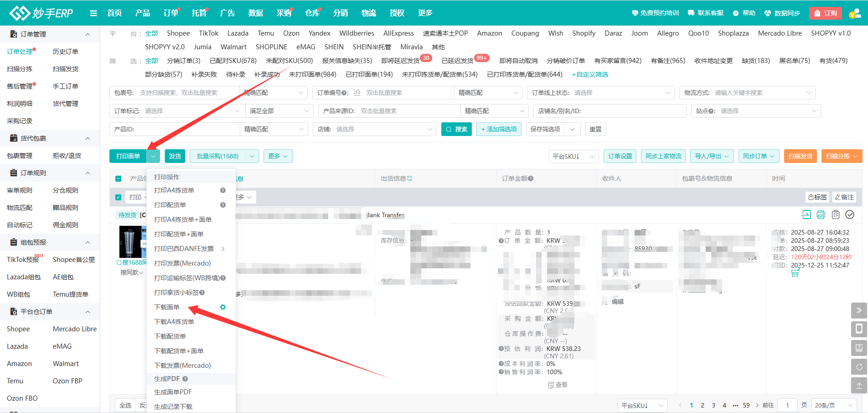Click the teal export arrow icon in order row

click(x=806, y=214)
